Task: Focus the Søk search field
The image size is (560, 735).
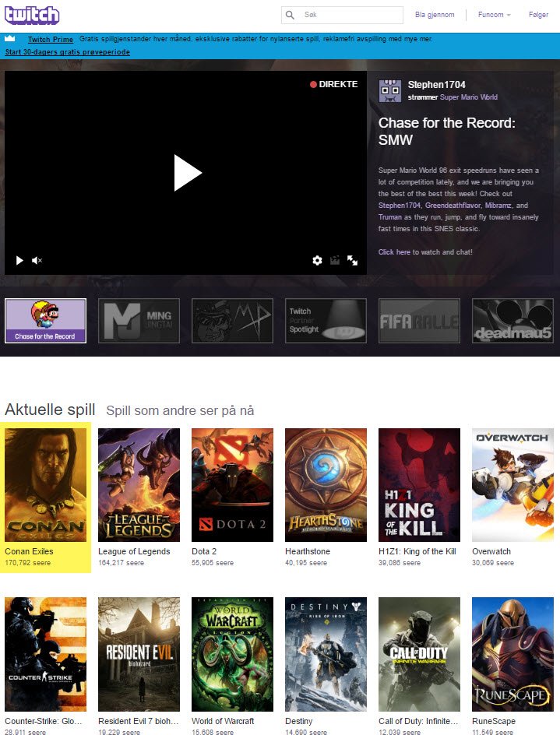Action: pyautogui.click(x=342, y=15)
